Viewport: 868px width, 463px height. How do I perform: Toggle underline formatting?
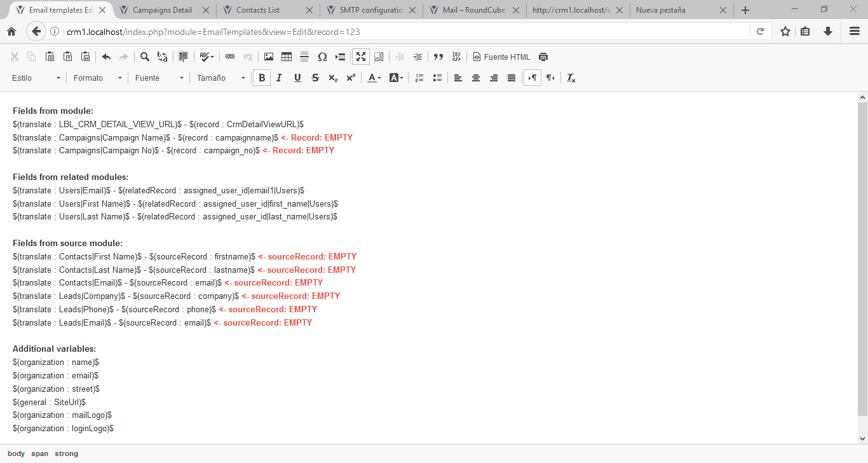pyautogui.click(x=297, y=78)
